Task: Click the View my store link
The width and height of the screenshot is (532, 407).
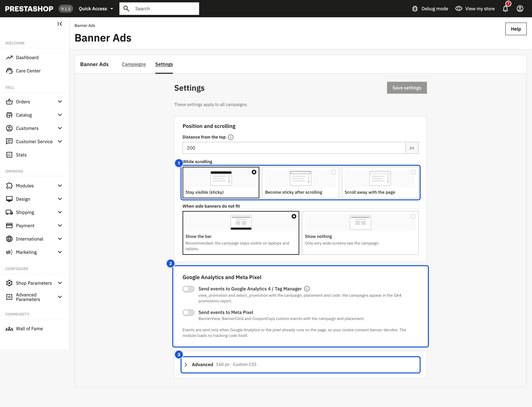Action: (475, 9)
